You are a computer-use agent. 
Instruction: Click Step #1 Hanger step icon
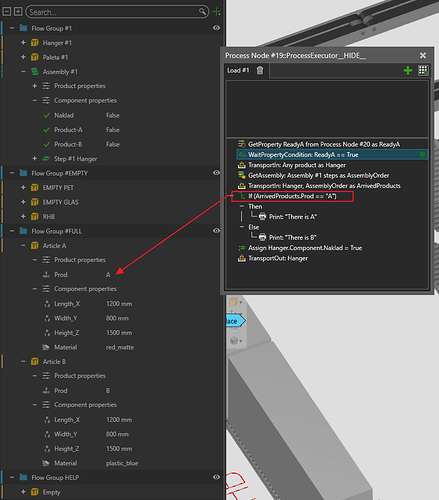(46, 159)
